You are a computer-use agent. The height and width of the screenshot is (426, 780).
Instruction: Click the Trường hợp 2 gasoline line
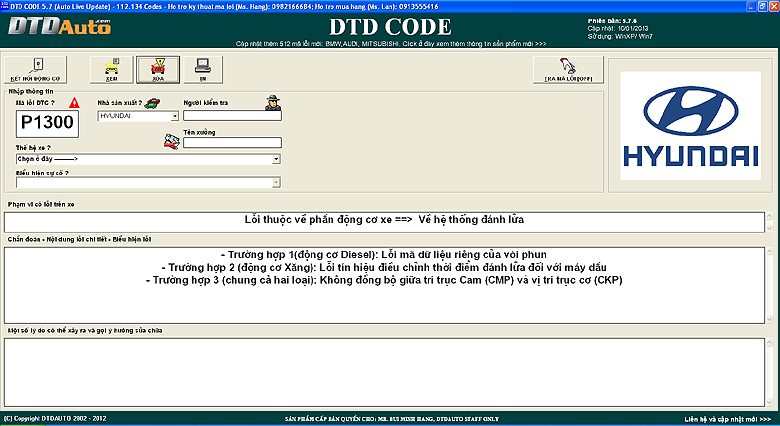click(384, 267)
